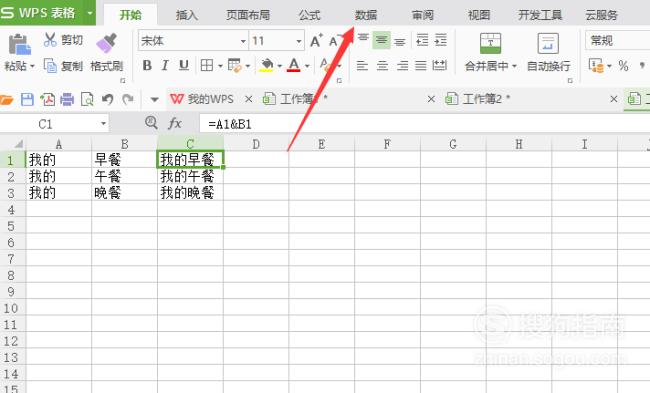Click the magnifier icon beside fx
The height and width of the screenshot is (393, 650).
coord(151,123)
